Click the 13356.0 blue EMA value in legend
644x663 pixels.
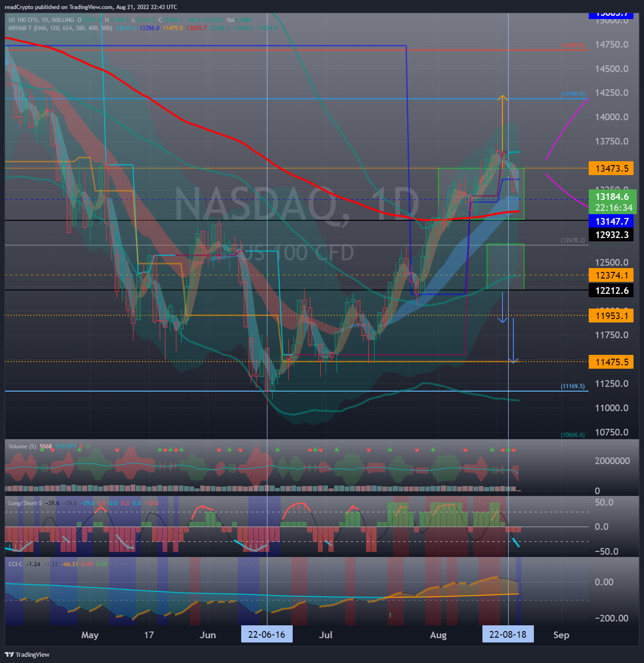pyautogui.click(x=149, y=28)
